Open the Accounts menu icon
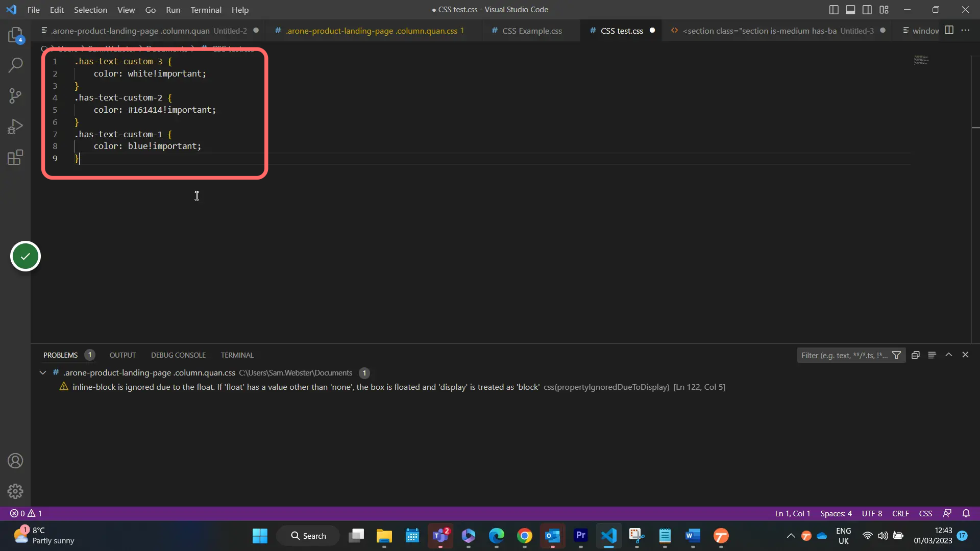The height and width of the screenshot is (551, 980). [x=15, y=461]
